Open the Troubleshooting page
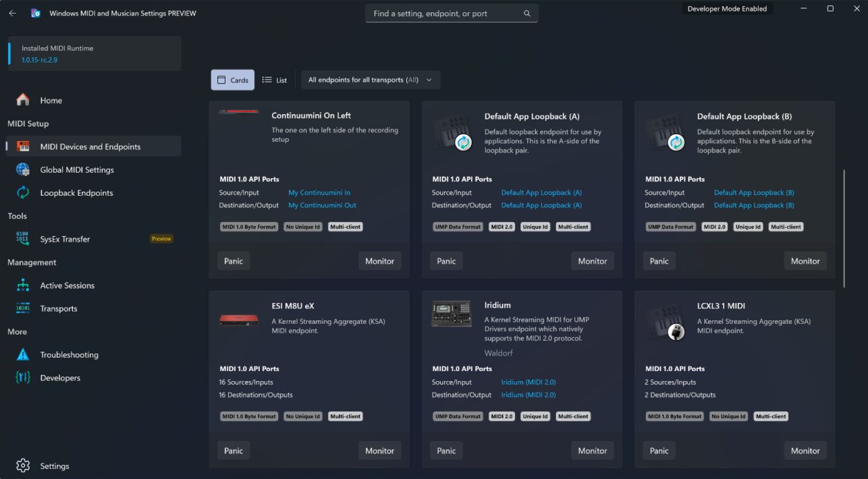Image resolution: width=868 pixels, height=479 pixels. pyautogui.click(x=93, y=354)
